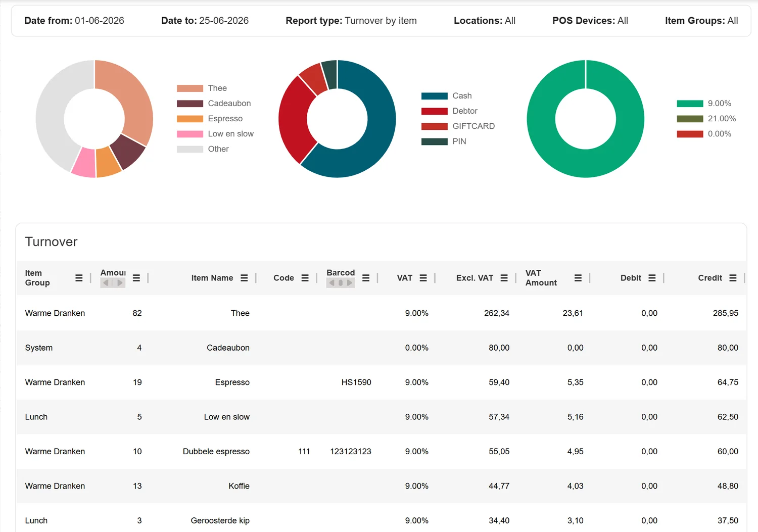Open the VAT column menu icon
The image size is (758, 532).
click(x=423, y=278)
